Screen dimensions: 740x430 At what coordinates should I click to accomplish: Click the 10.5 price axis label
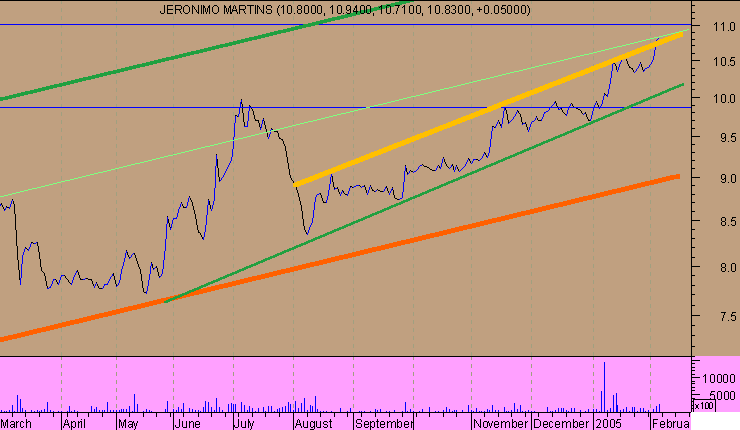pos(723,62)
